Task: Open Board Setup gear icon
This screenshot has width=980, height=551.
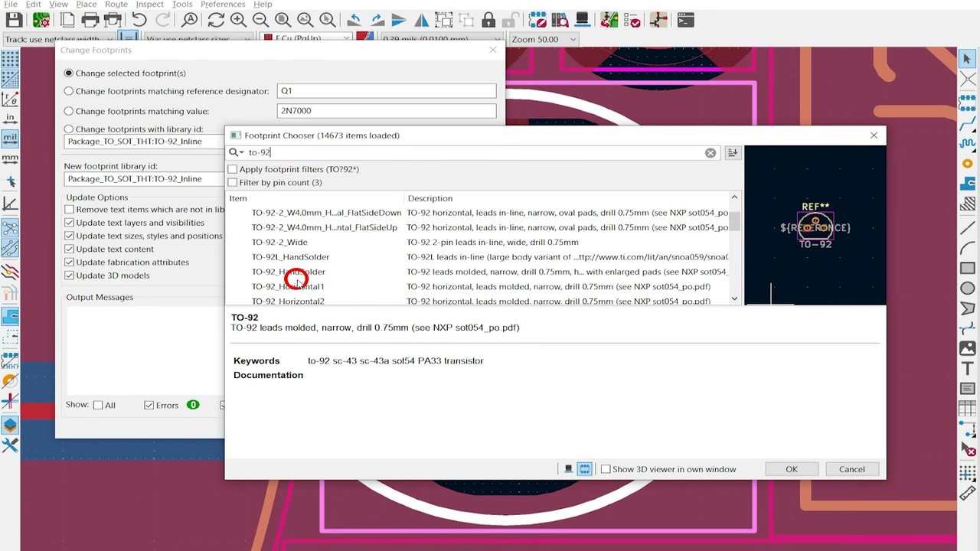Action: tap(41, 21)
